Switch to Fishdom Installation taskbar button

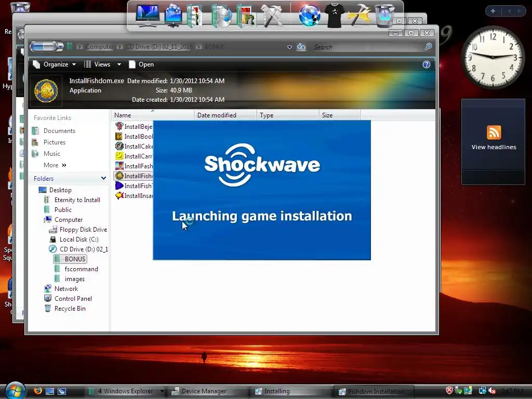(x=373, y=391)
